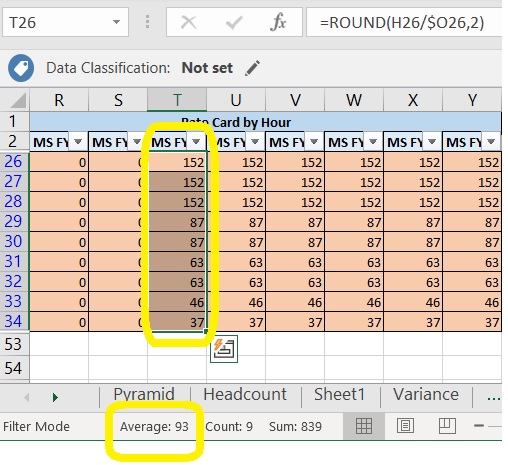This screenshot has width=508, height=465.
Task: Click cell T26 containing 152
Action: tap(177, 162)
